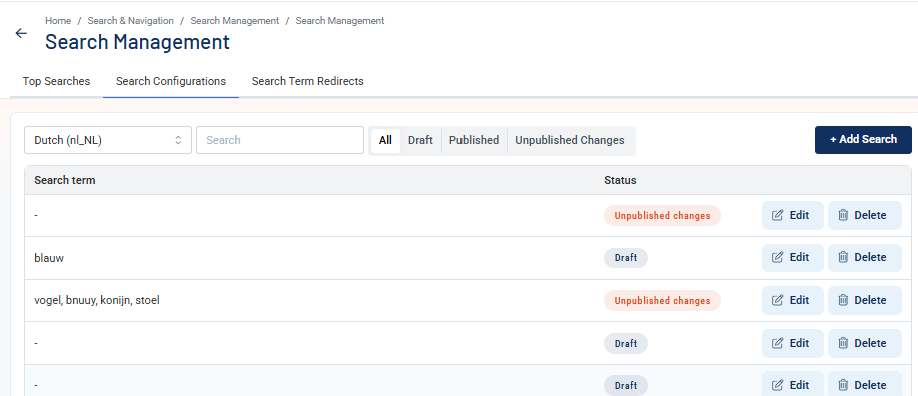Click the Status column header
Image resolution: width=918 pixels, height=396 pixels.
tap(620, 180)
